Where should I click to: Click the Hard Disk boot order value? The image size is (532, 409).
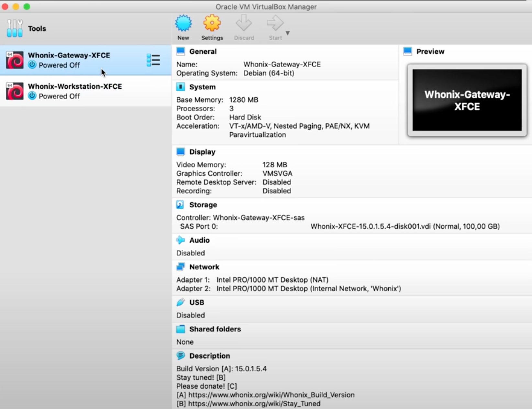coord(245,117)
